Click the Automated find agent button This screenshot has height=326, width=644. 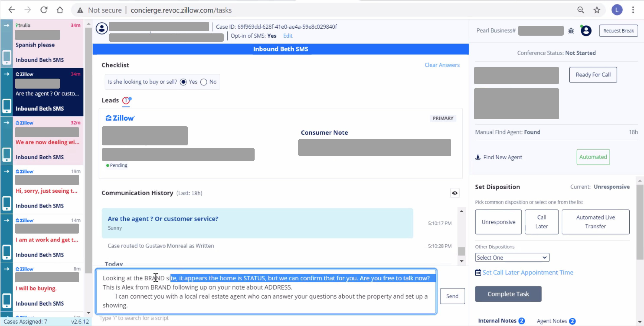[x=593, y=157]
